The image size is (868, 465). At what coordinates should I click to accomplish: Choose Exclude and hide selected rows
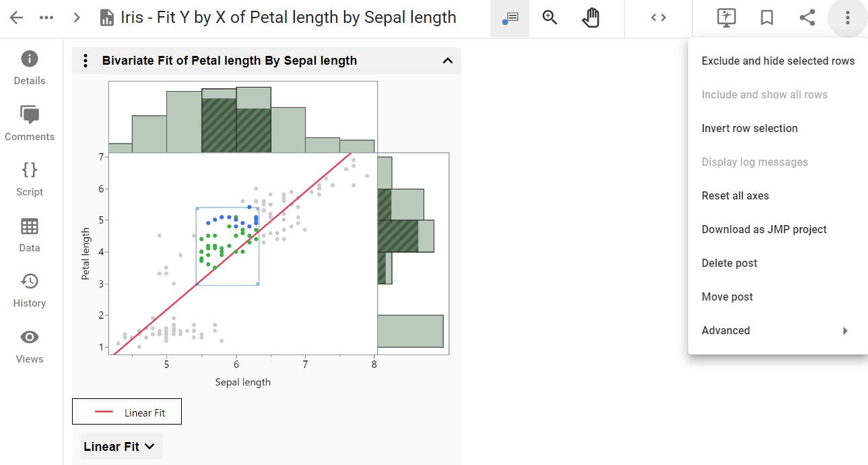[x=778, y=61]
